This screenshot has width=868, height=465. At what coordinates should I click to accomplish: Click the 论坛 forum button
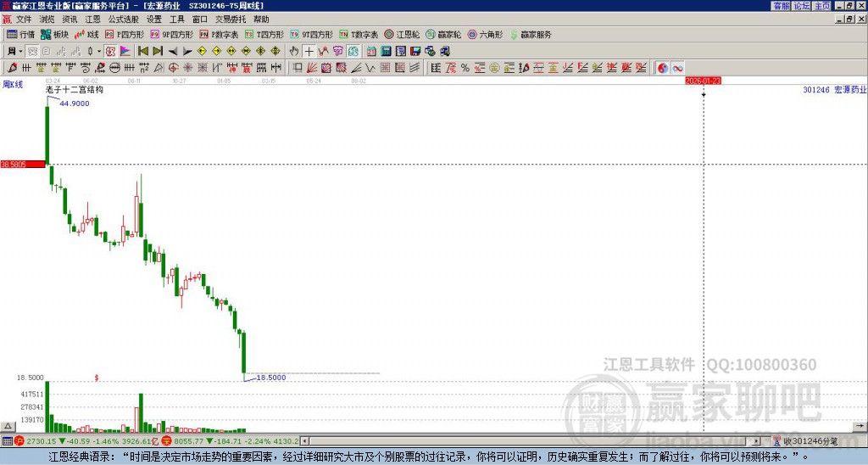[x=801, y=6]
